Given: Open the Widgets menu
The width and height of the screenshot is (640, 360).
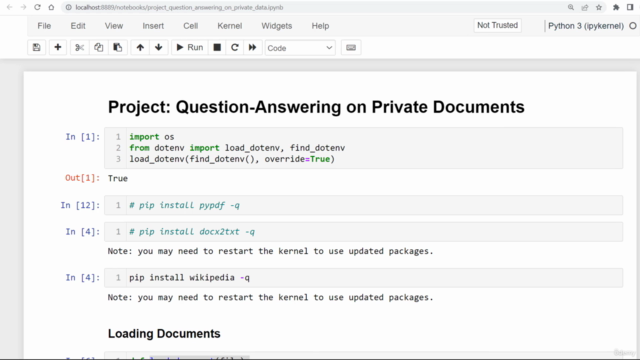Looking at the screenshot, I should point(277,26).
